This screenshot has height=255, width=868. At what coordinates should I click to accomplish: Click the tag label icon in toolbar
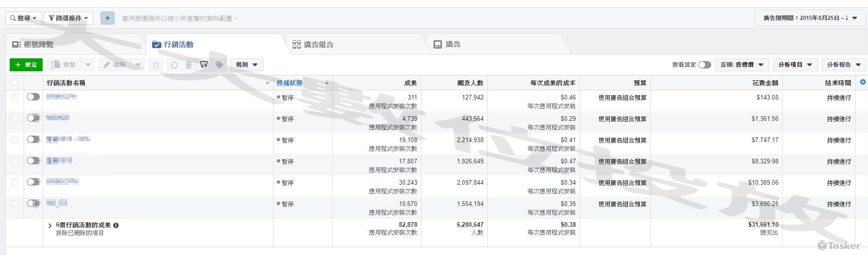[219, 65]
